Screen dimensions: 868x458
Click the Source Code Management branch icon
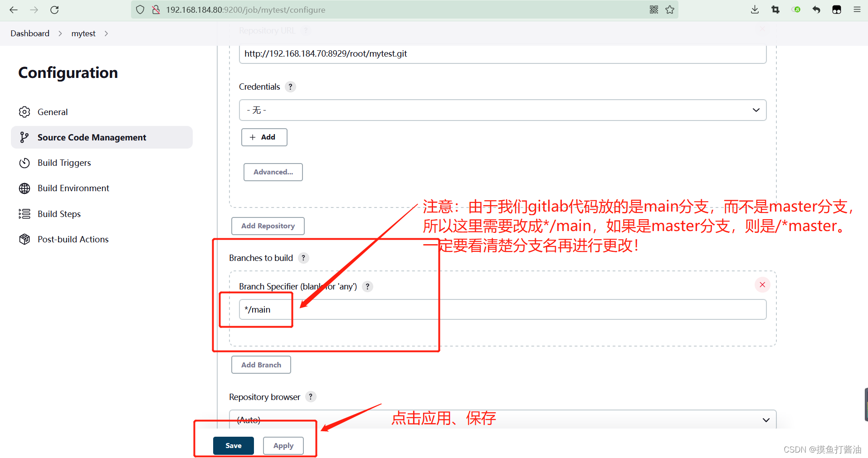coord(24,137)
